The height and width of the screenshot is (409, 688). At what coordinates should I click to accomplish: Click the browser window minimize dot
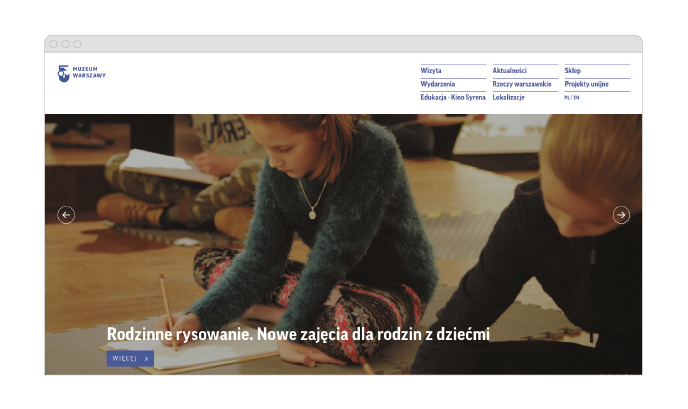pyautogui.click(x=66, y=44)
